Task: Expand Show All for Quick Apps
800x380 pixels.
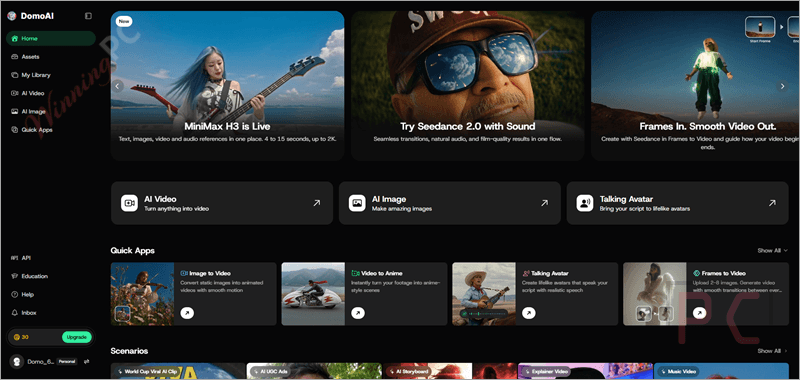Action: click(x=772, y=250)
